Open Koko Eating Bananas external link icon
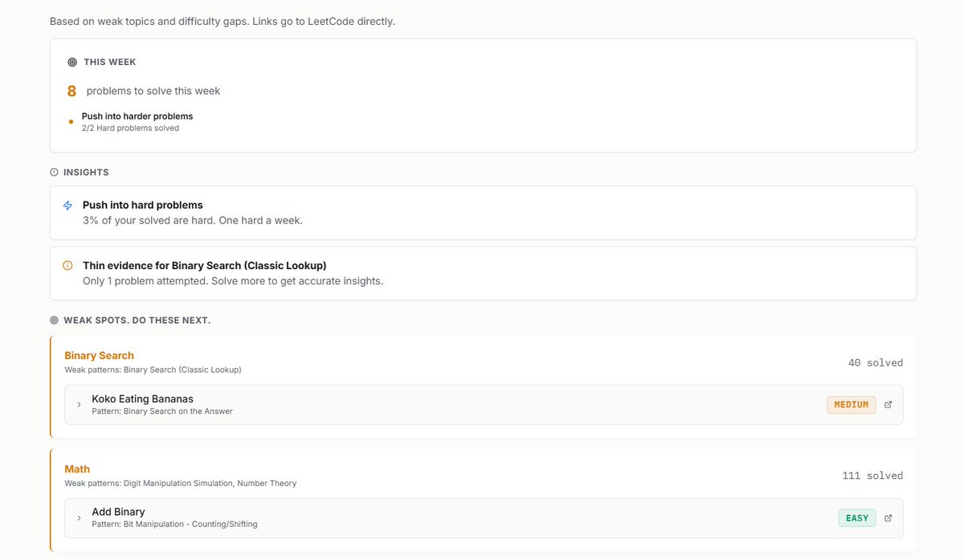This screenshot has width=964, height=560. click(x=888, y=404)
